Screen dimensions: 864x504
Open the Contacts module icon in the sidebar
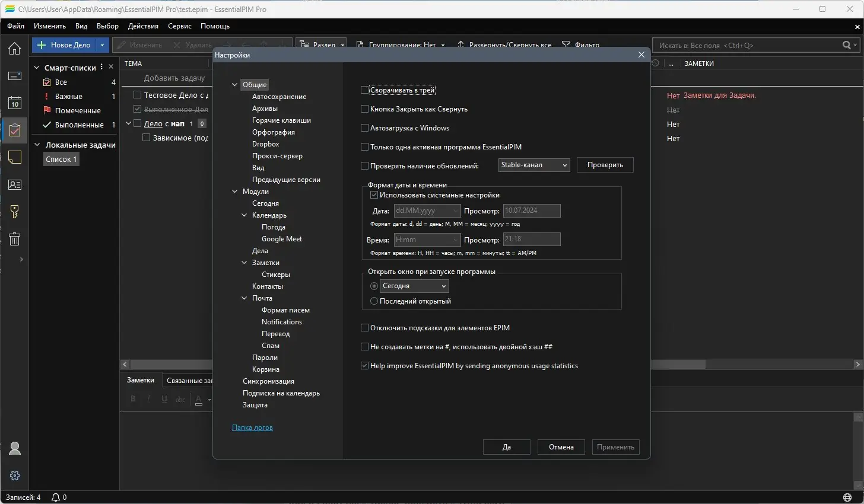[x=14, y=184]
